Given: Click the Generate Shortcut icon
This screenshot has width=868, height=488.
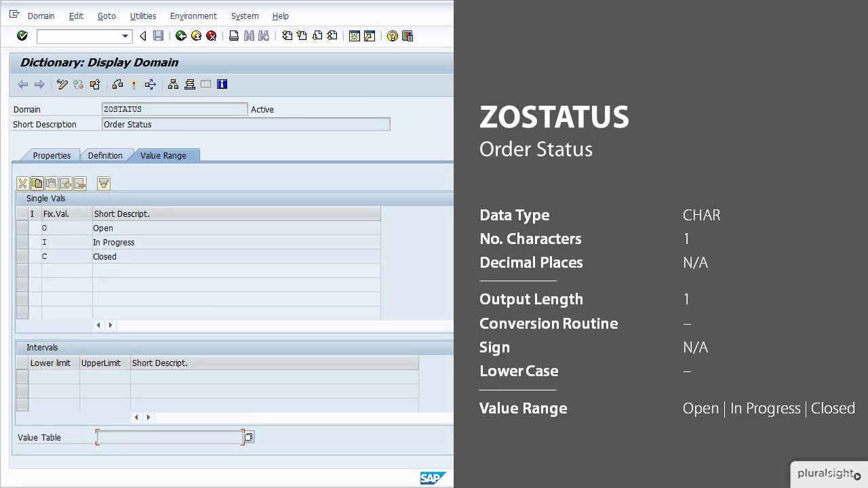Looking at the screenshot, I should 369,36.
